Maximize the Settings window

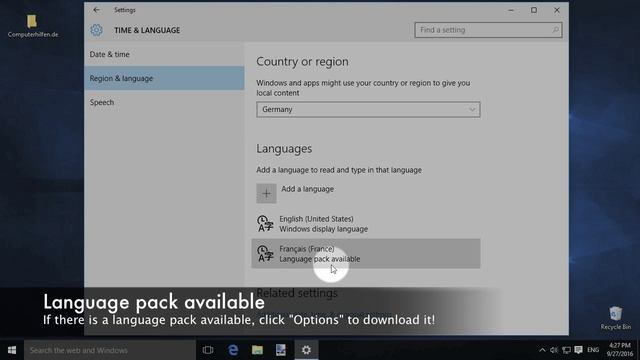tap(533, 10)
